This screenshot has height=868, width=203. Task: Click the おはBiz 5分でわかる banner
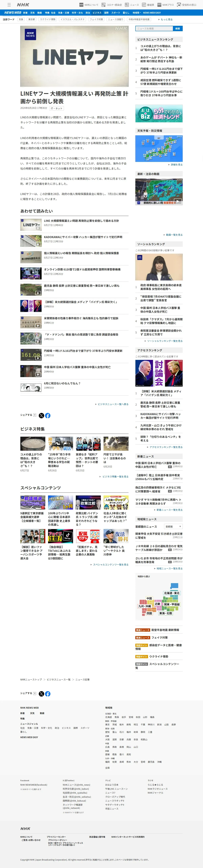pos(159,114)
